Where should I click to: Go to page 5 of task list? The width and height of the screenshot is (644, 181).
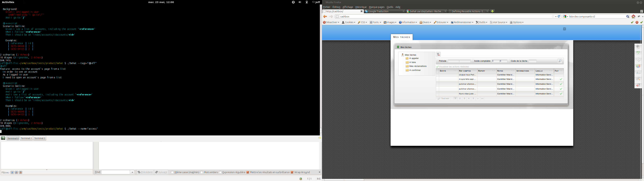473,99
